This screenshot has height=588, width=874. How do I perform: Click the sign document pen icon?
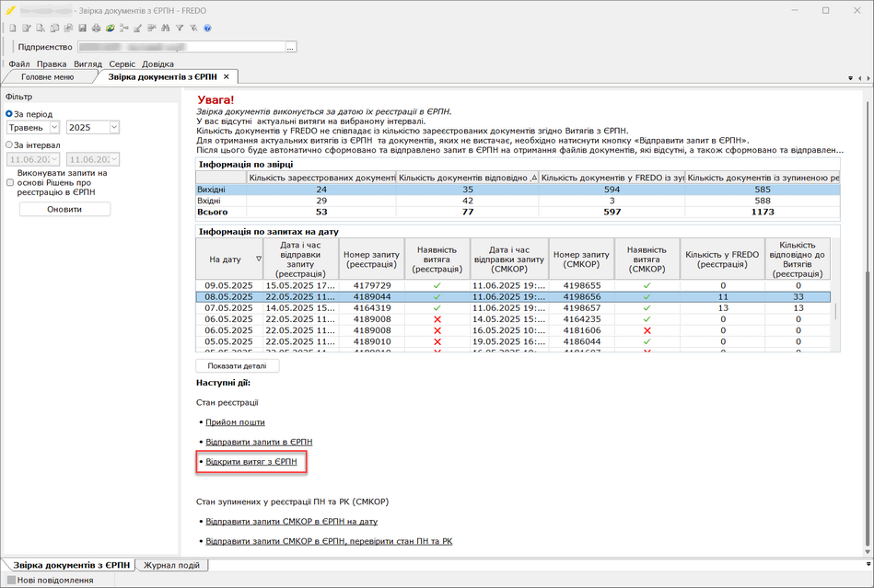coord(137,28)
